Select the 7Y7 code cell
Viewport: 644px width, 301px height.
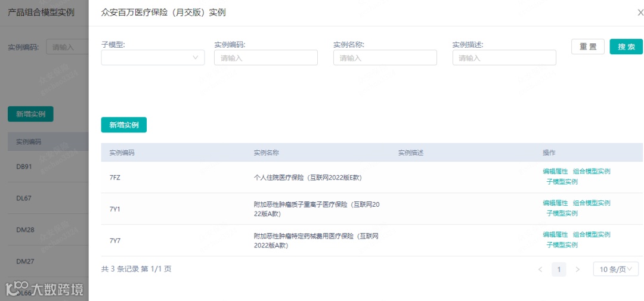point(114,241)
